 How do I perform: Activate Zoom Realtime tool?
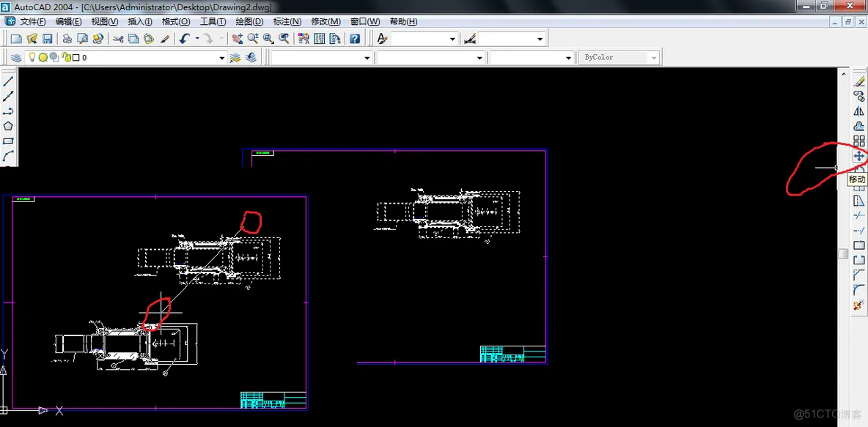click(x=253, y=39)
